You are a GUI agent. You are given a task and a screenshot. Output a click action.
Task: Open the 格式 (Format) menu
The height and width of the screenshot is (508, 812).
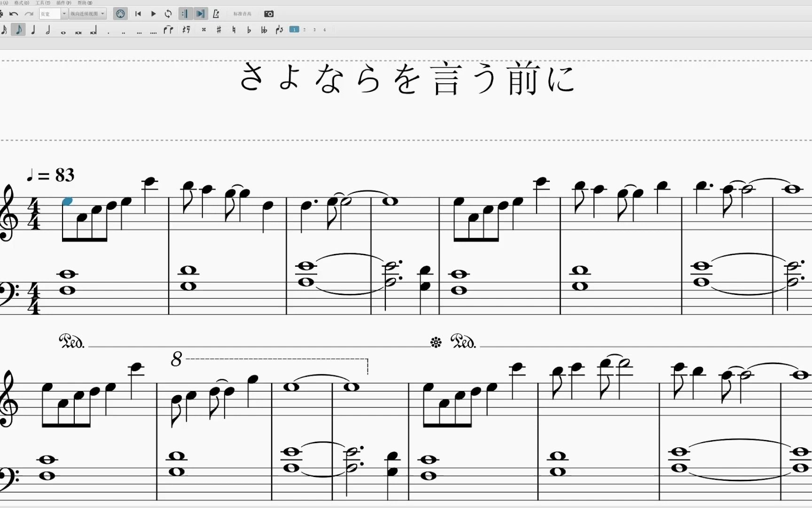[x=22, y=3]
